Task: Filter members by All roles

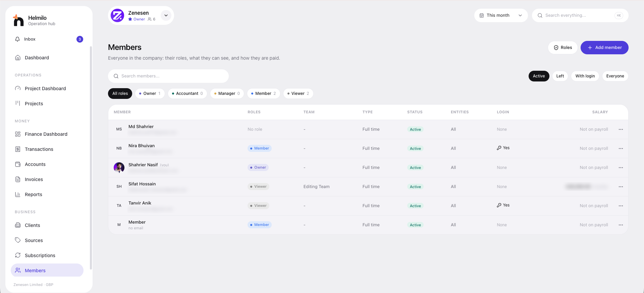Action: click(x=120, y=94)
